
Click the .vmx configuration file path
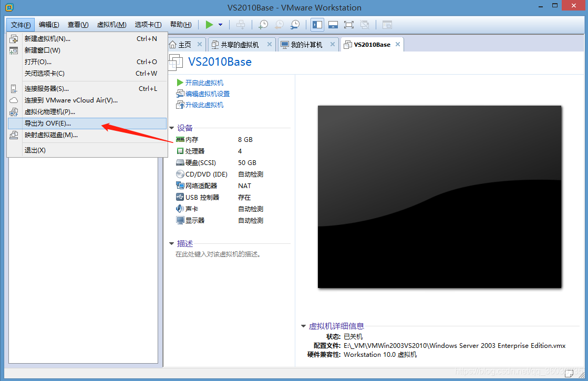click(455, 346)
